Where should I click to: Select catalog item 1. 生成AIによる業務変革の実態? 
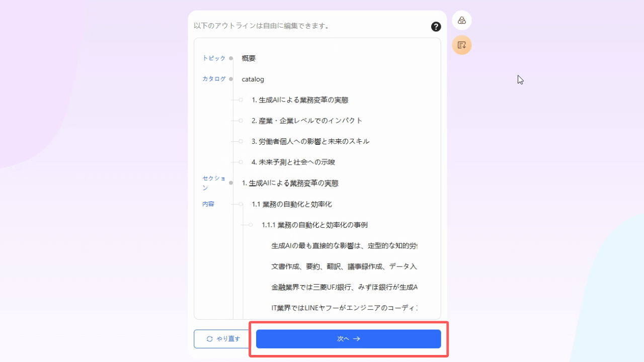click(300, 100)
